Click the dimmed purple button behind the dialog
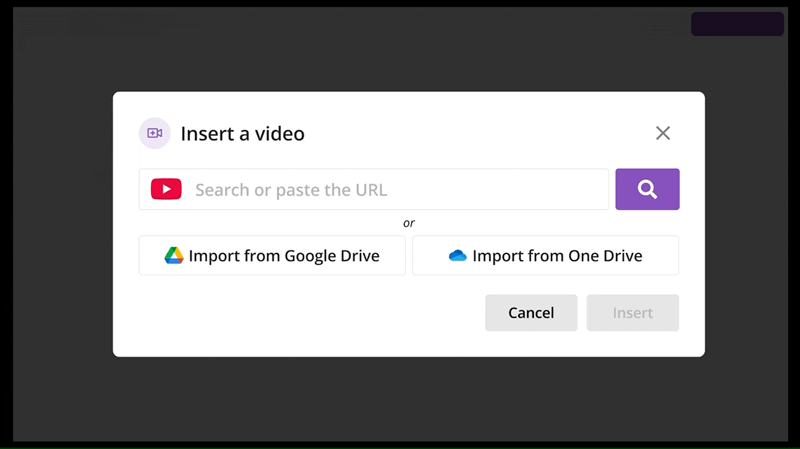The height and width of the screenshot is (449, 800). pyautogui.click(x=737, y=24)
